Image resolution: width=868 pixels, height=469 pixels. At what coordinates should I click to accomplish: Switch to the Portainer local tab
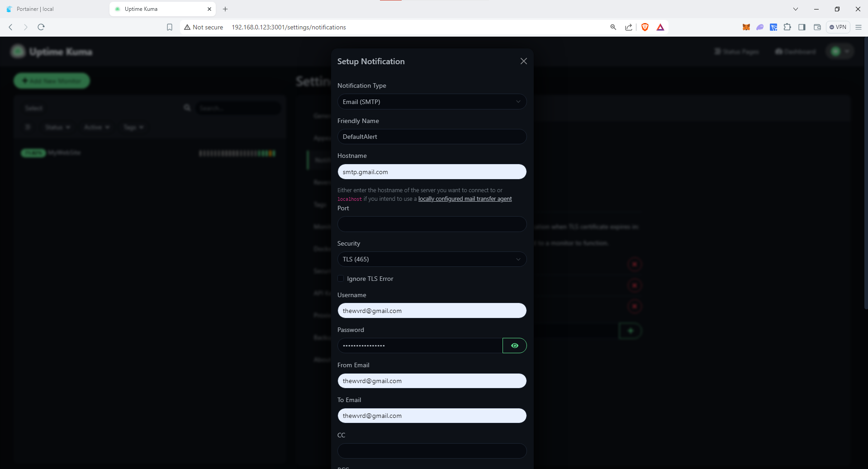[x=53, y=9]
